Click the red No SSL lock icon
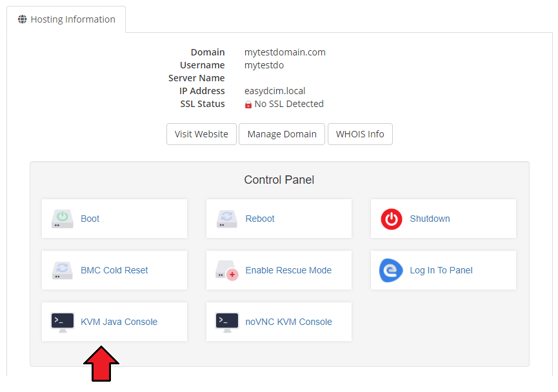Screen dimensions: 558x392 (248, 104)
